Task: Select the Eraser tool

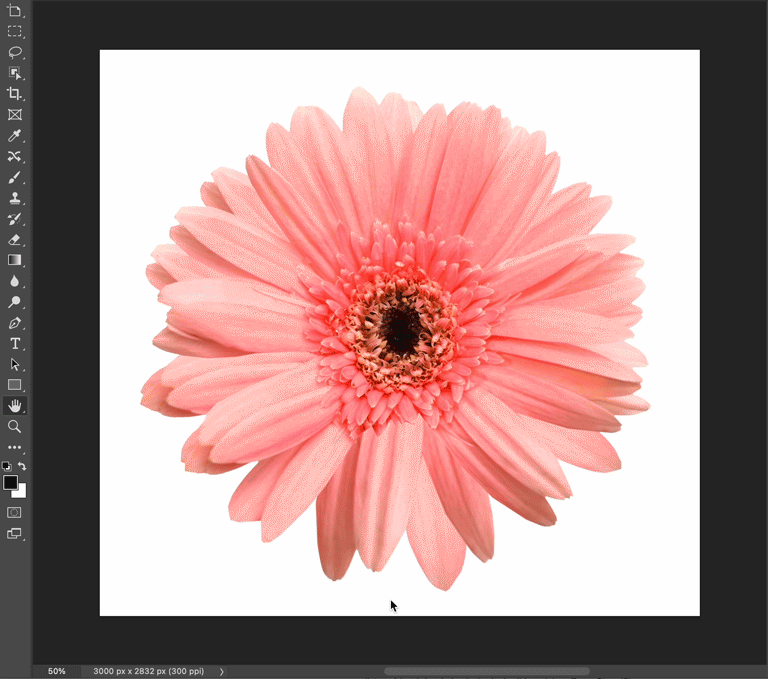Action: click(x=15, y=240)
